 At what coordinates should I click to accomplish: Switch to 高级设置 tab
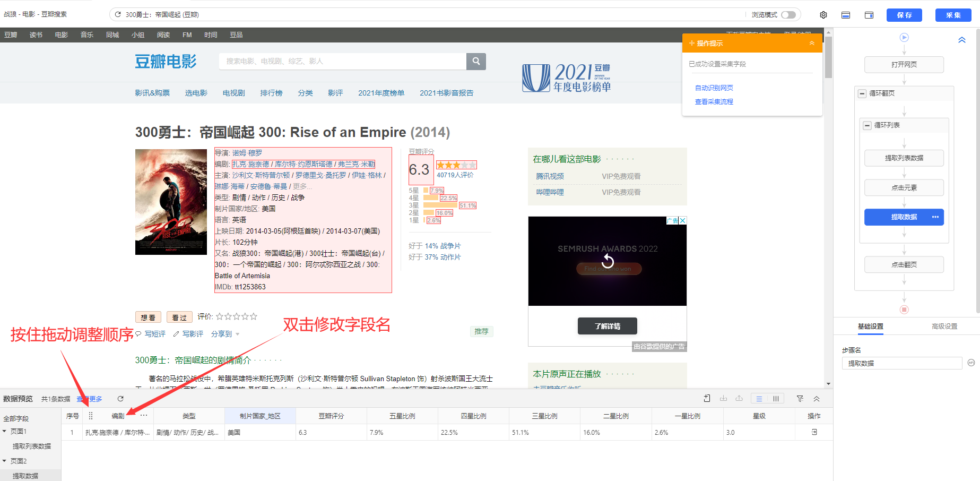(944, 327)
